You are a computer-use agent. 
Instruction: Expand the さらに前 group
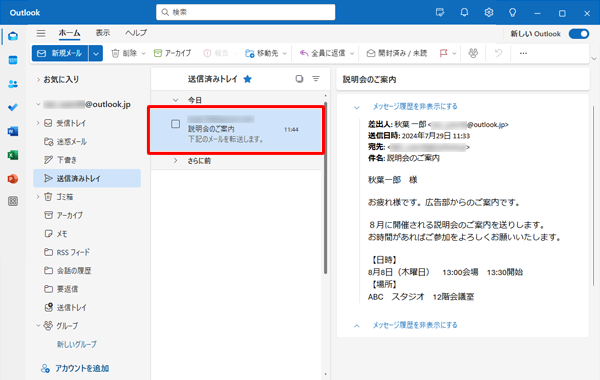click(x=176, y=161)
